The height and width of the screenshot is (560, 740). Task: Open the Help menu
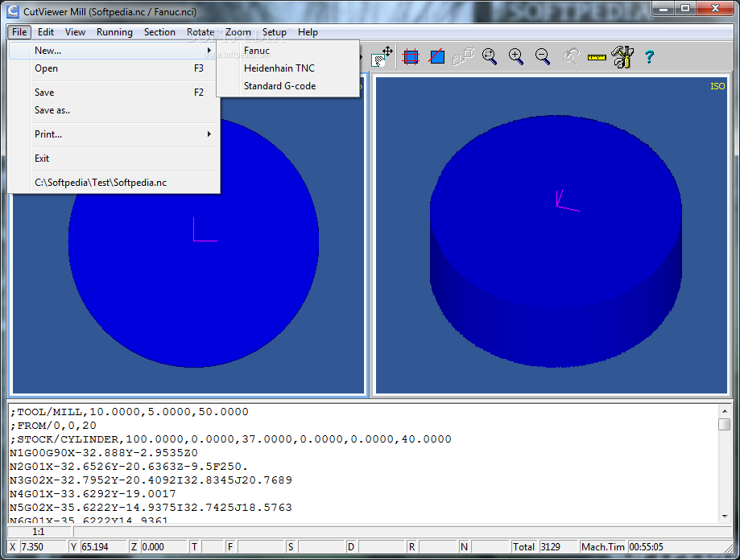click(308, 32)
